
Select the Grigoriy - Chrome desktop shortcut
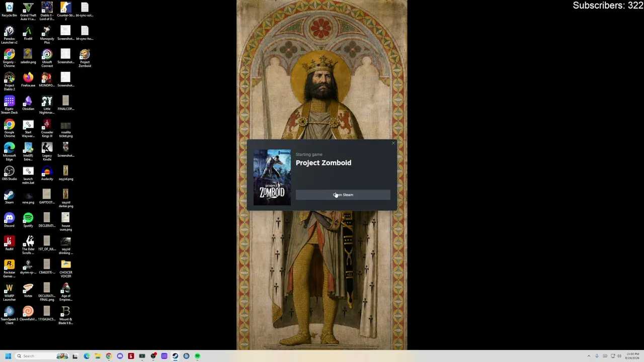[x=9, y=58]
